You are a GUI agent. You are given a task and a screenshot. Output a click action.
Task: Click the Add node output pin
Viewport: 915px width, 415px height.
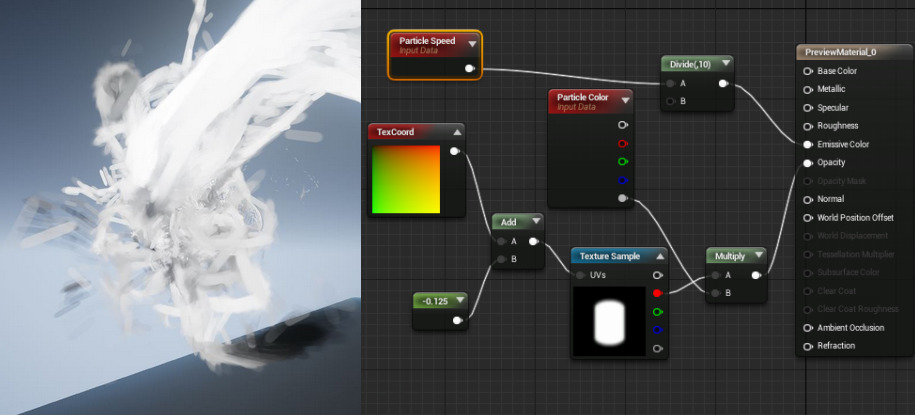coord(533,241)
